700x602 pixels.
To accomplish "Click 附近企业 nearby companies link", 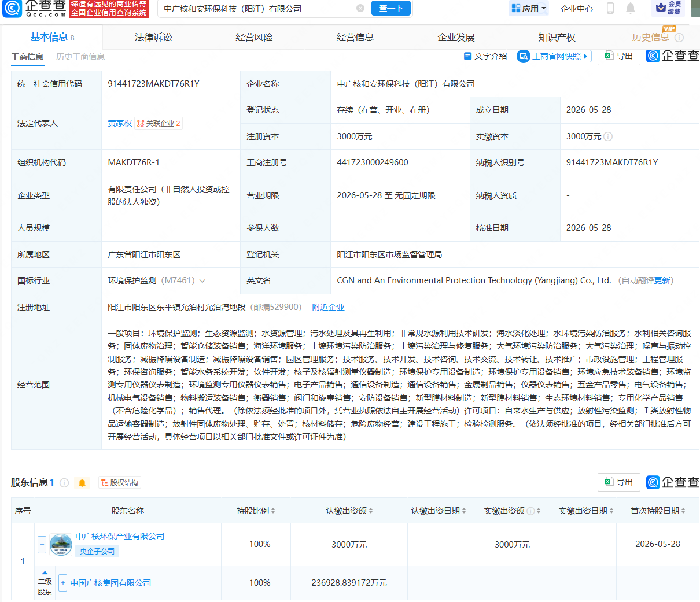I will click(328, 307).
